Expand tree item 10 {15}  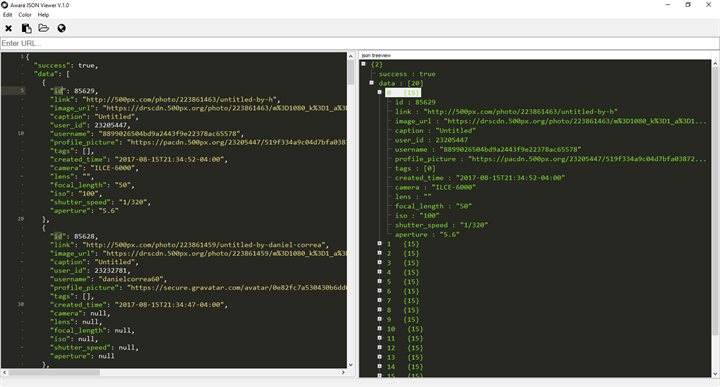click(380, 329)
